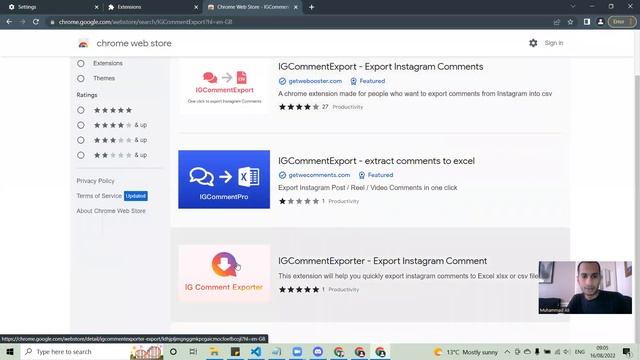This screenshot has width=640, height=360.
Task: Click verified checkmark beside getwebooster.com
Action: (282, 81)
